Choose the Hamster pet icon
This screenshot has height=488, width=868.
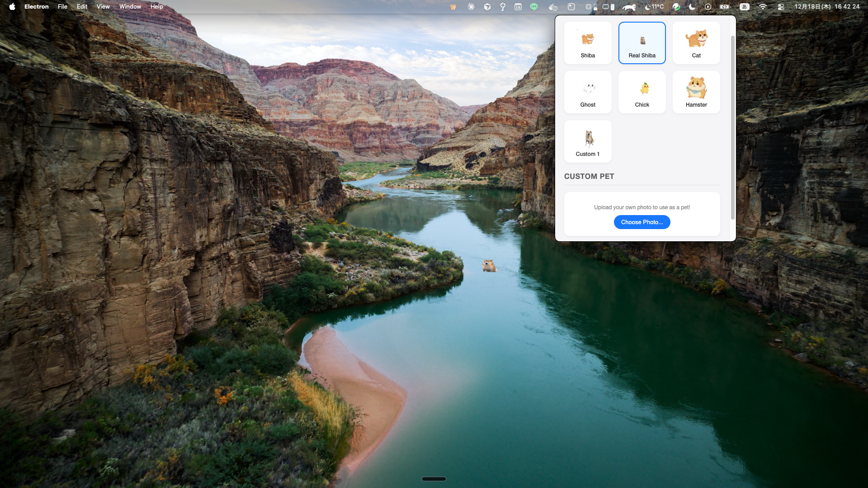tap(696, 92)
